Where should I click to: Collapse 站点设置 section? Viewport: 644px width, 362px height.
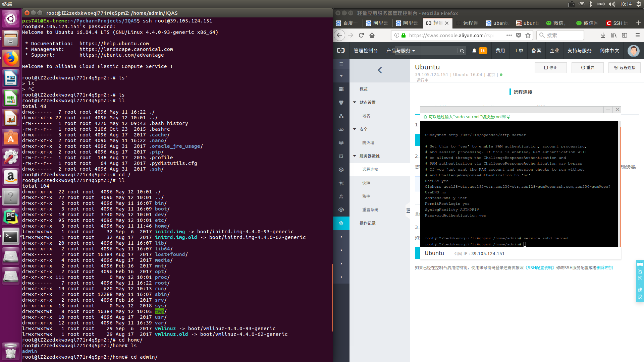point(355,102)
